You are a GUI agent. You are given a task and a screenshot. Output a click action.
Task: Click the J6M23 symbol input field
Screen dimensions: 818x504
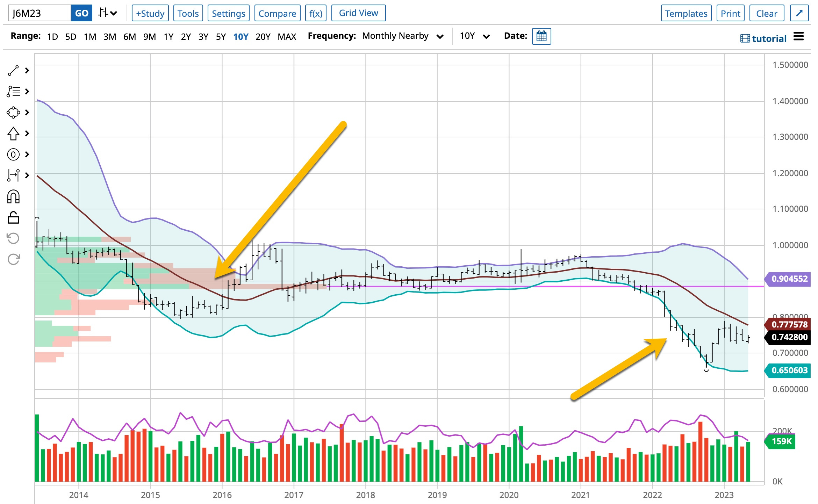(39, 13)
